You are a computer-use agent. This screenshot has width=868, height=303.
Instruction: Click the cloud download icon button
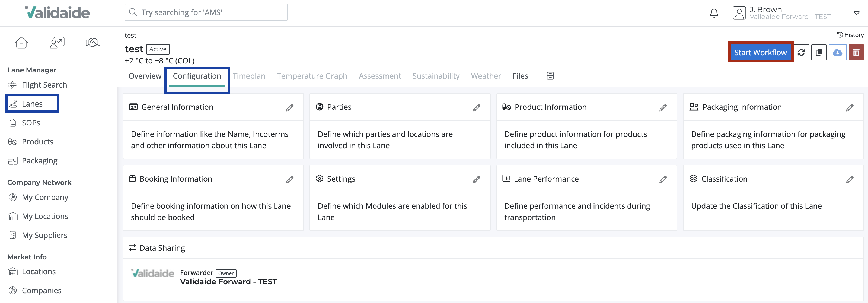click(837, 53)
